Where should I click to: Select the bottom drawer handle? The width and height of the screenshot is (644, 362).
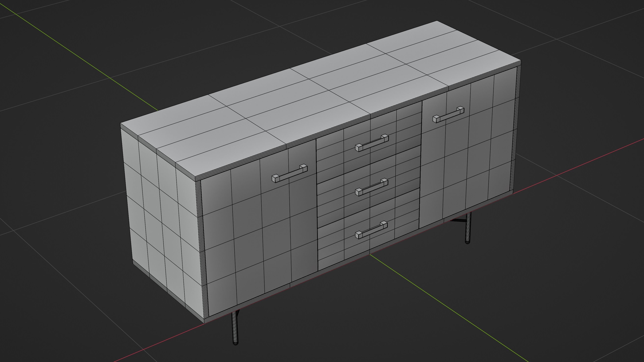click(x=371, y=230)
